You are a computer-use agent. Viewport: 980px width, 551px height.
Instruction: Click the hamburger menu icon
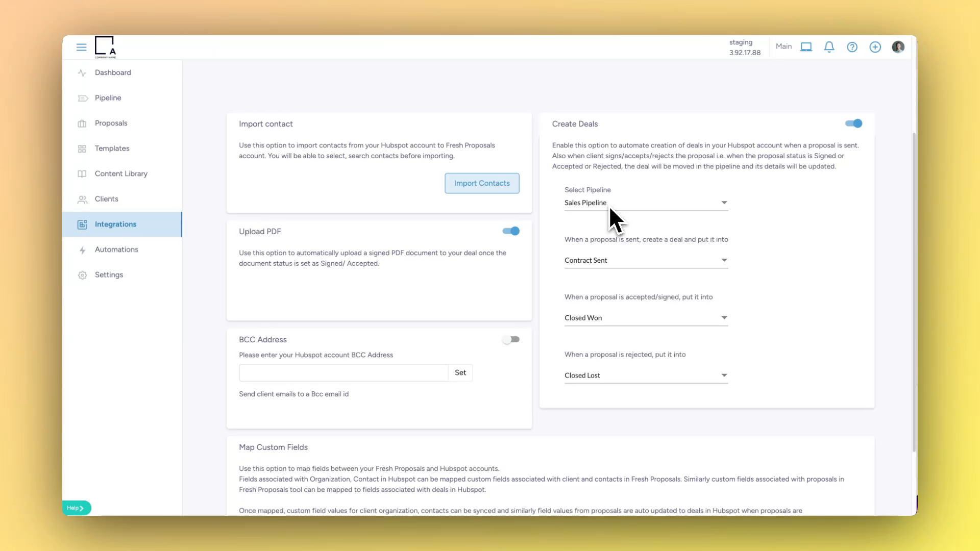click(x=81, y=47)
